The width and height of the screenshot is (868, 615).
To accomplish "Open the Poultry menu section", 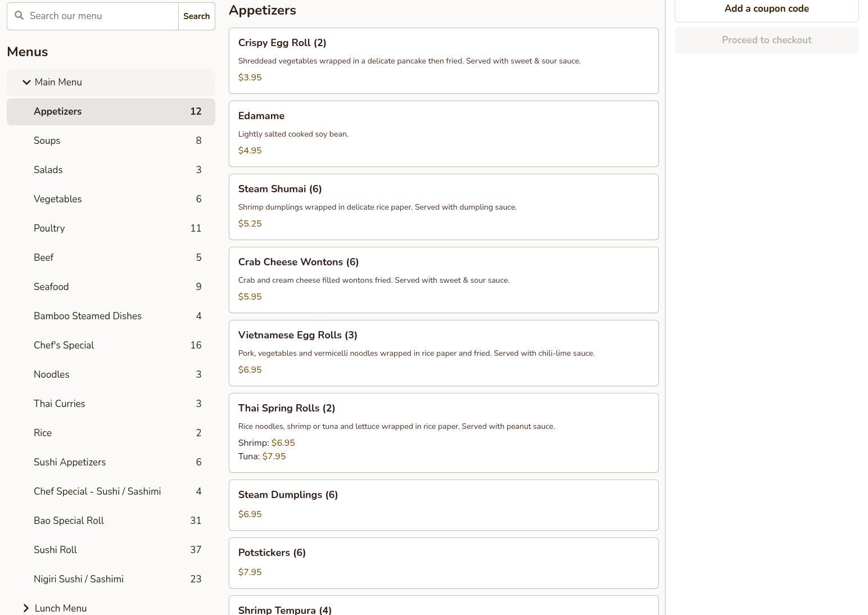I will (111, 228).
